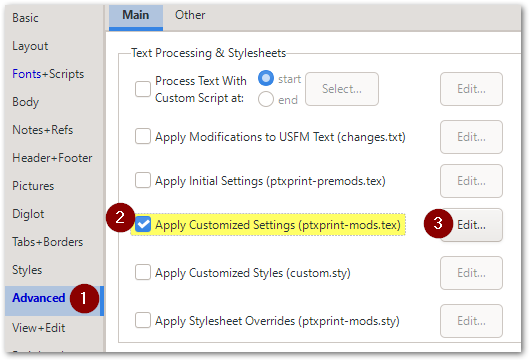530x361 pixels.
Task: Click Edit button for ptxprint-mods.tex
Action: [x=471, y=225]
